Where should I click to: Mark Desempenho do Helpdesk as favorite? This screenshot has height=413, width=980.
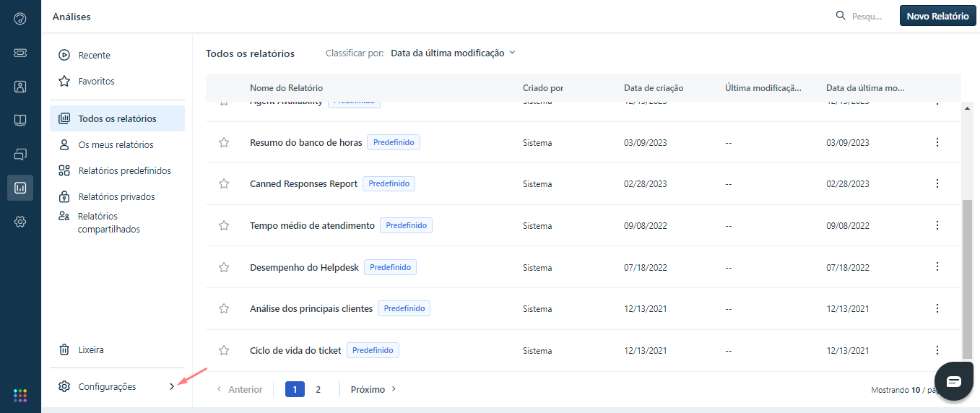[x=224, y=267]
